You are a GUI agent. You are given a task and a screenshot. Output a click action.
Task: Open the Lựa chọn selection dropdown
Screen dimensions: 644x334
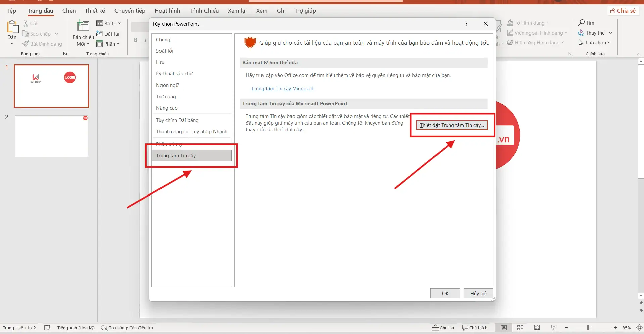[x=594, y=43]
